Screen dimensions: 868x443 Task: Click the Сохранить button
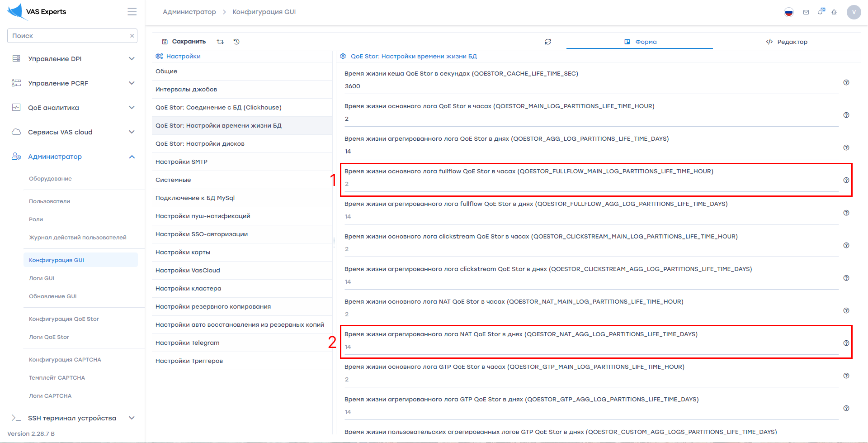tap(184, 42)
